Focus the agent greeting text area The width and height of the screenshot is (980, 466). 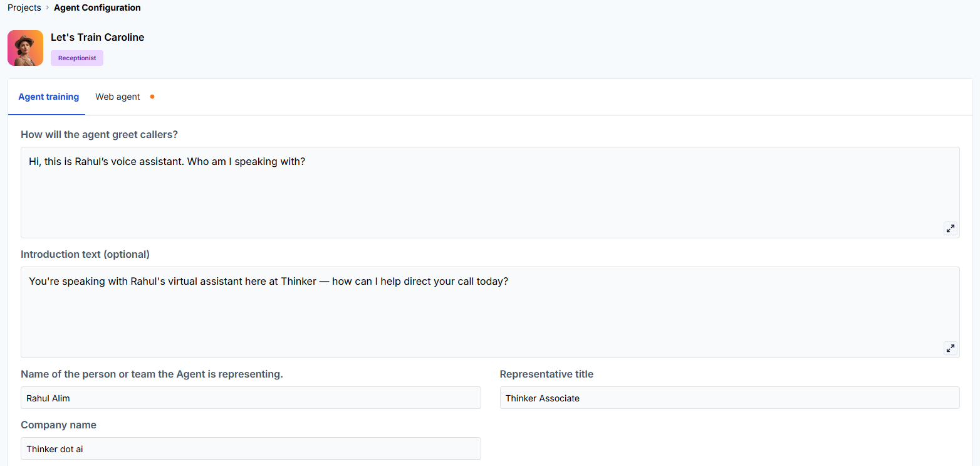[x=490, y=193]
